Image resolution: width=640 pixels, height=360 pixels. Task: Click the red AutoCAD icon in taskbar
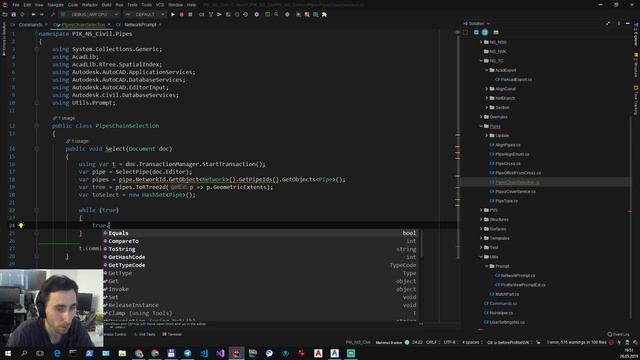click(318, 353)
